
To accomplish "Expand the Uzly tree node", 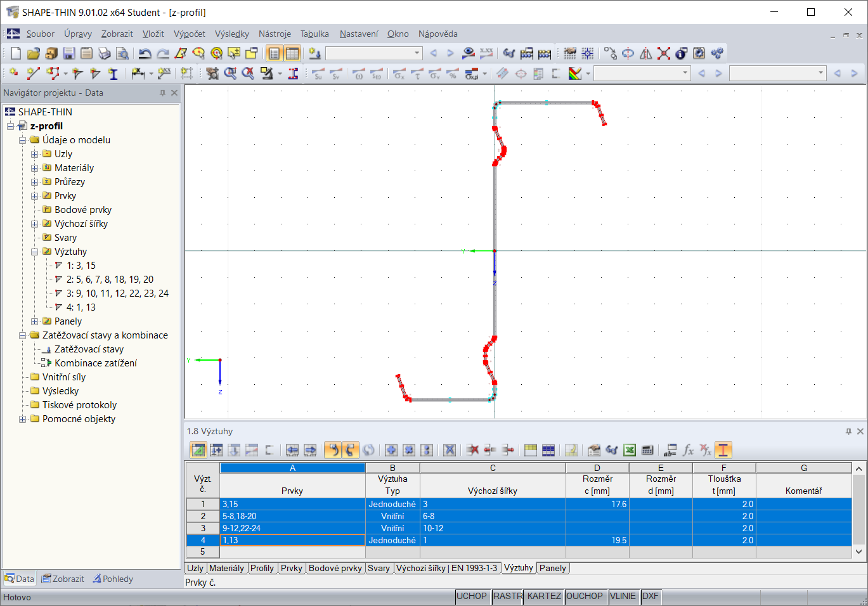I will tap(35, 154).
